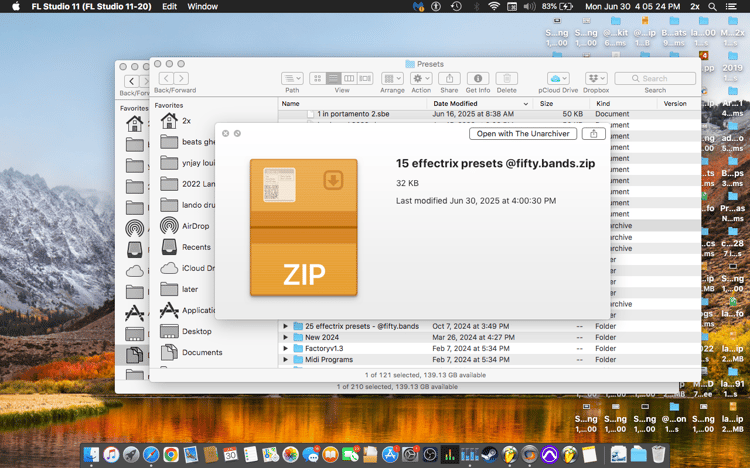Open Photos from the Dock

click(290, 454)
